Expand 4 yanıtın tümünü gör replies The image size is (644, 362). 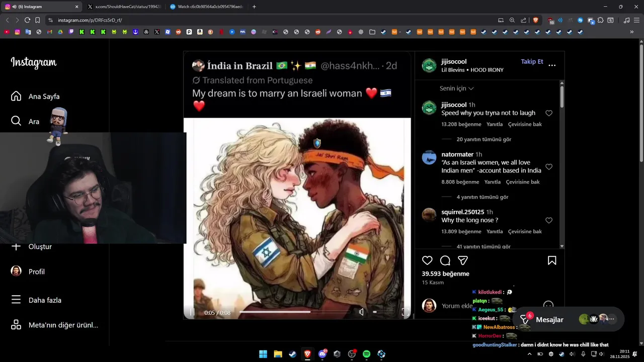tap(482, 197)
